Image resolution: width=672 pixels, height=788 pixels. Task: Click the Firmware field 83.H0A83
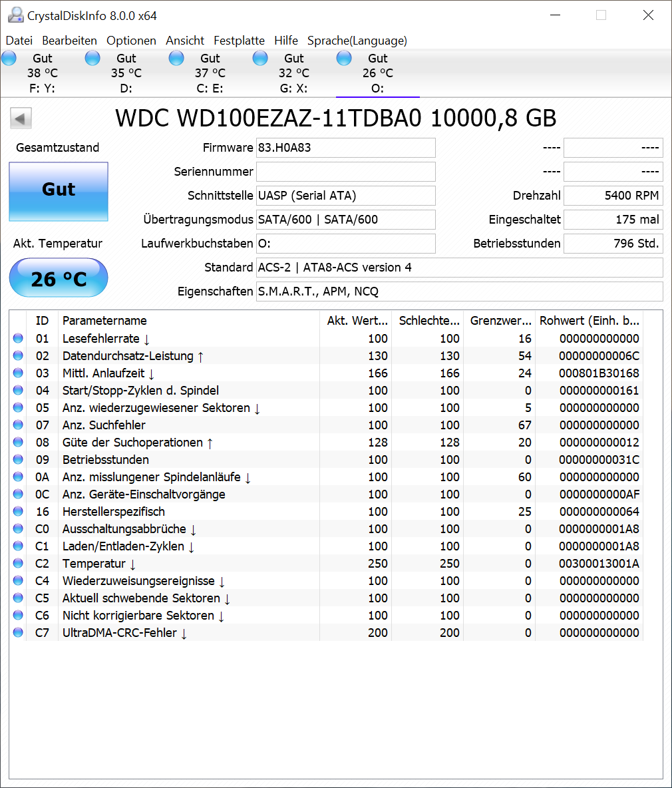345,148
